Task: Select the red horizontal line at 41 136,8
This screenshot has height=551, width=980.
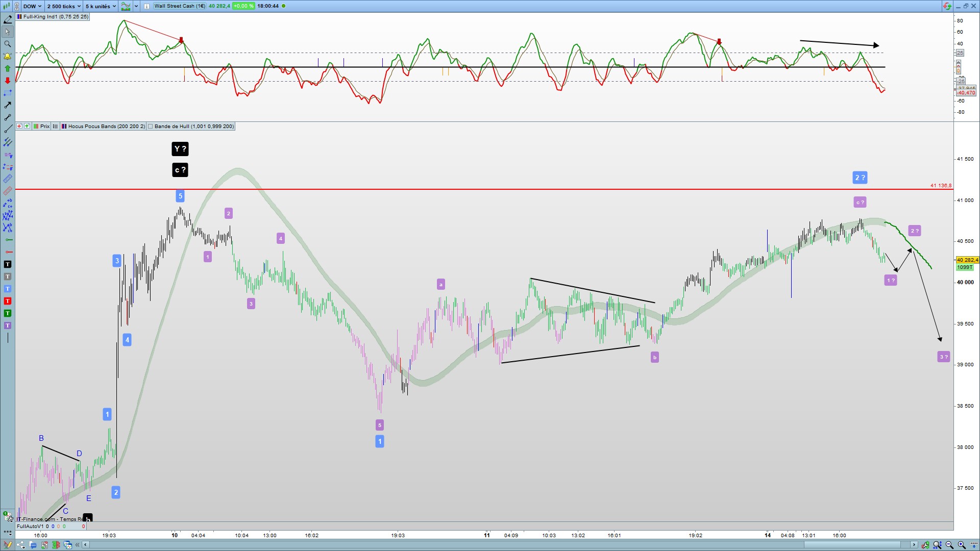Action: point(484,189)
